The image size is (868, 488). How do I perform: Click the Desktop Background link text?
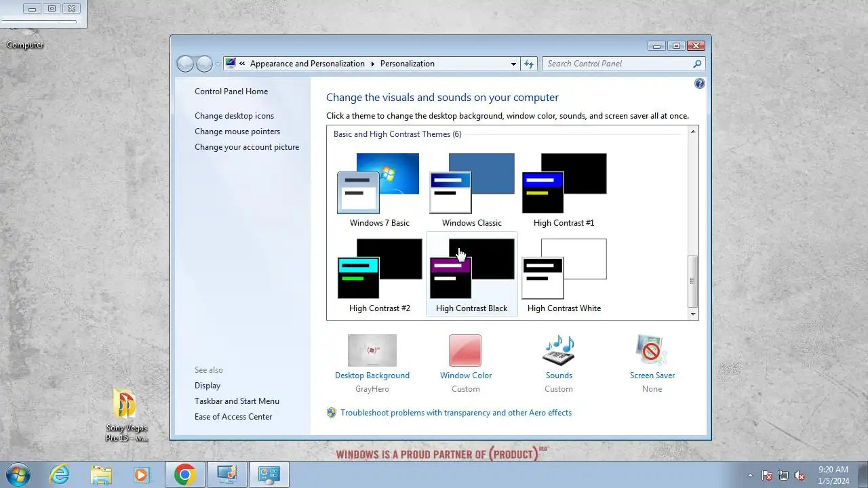coord(372,375)
